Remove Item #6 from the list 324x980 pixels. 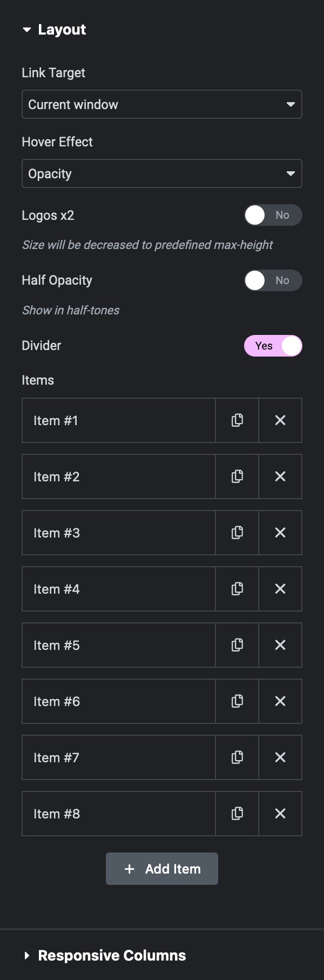click(x=280, y=701)
